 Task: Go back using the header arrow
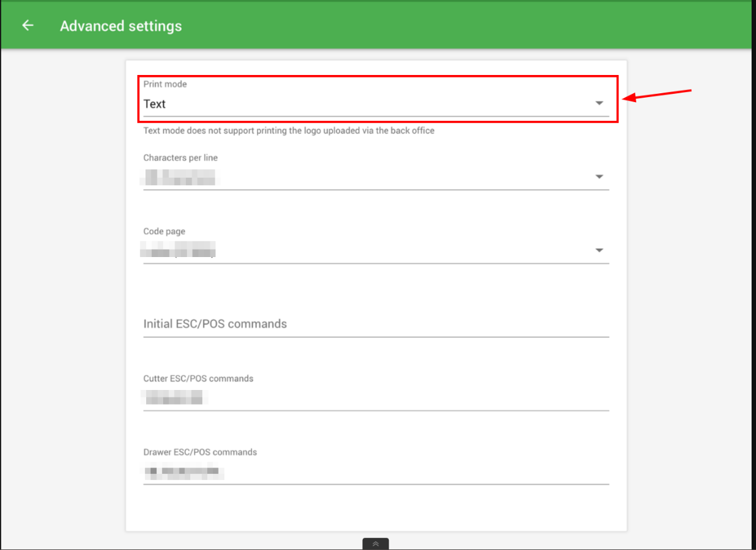[27, 26]
